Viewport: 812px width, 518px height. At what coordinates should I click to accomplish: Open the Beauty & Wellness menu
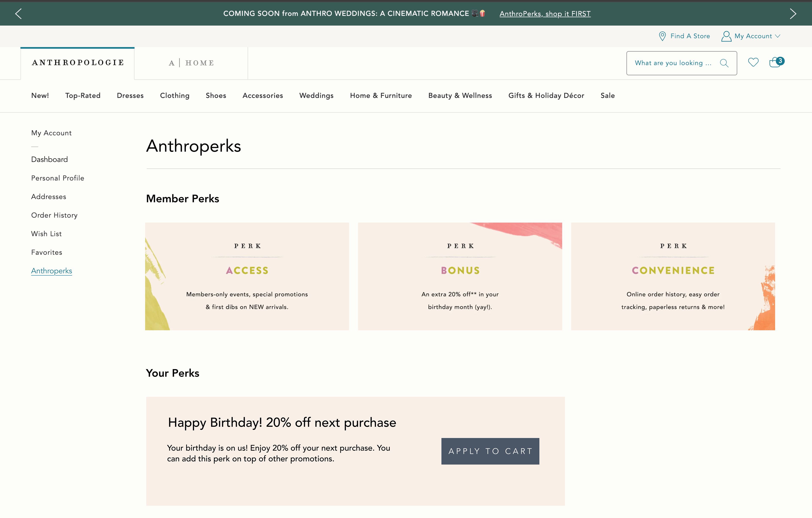[460, 96]
